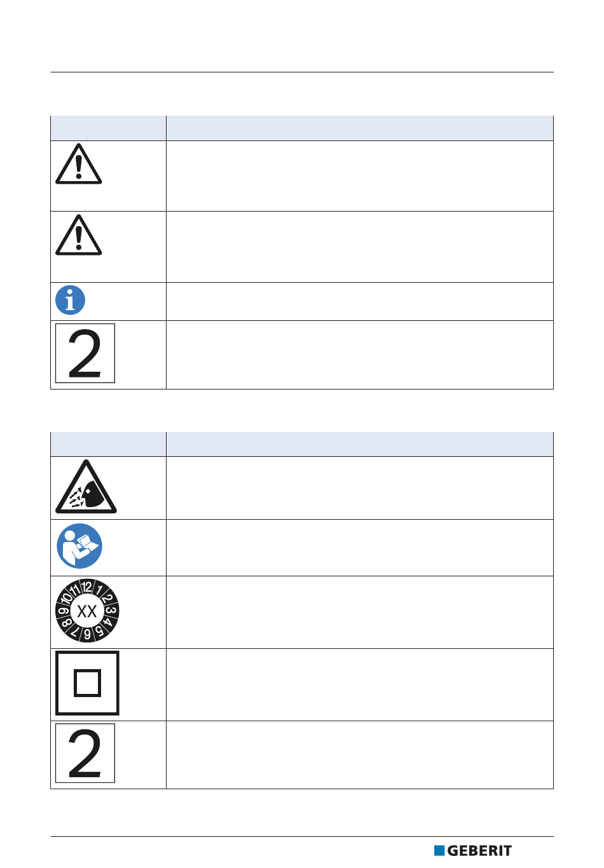Select the empty cell beside flying debris icon

point(360,488)
